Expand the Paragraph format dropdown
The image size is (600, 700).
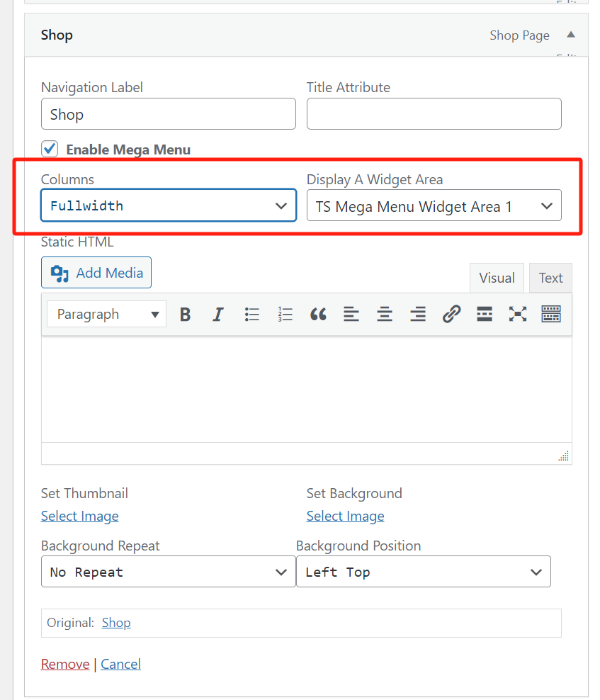point(107,315)
